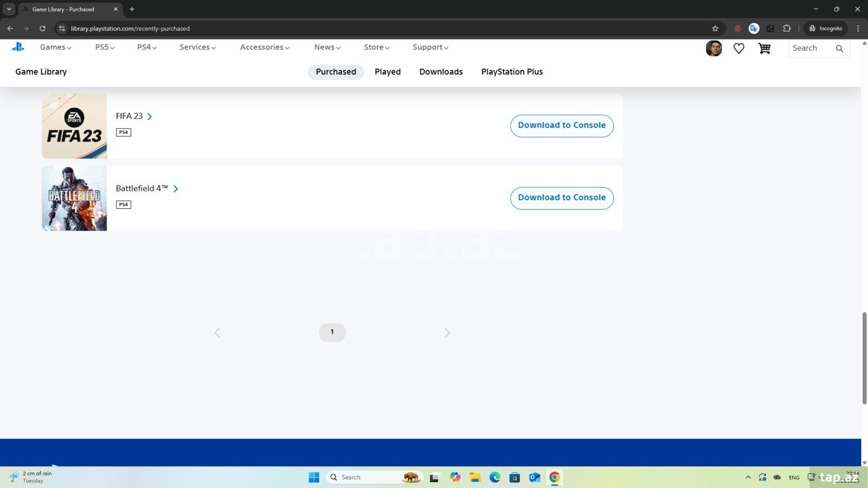This screenshot has height=488, width=868.
Task: Launch Microsoft Edge from the taskbar
Action: click(495, 477)
